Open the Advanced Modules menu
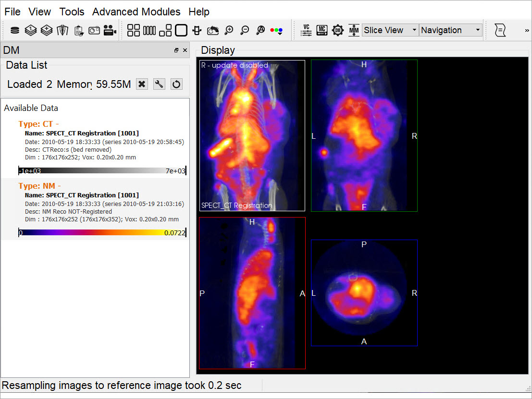Viewport: 532px width, 399px height. [136, 12]
